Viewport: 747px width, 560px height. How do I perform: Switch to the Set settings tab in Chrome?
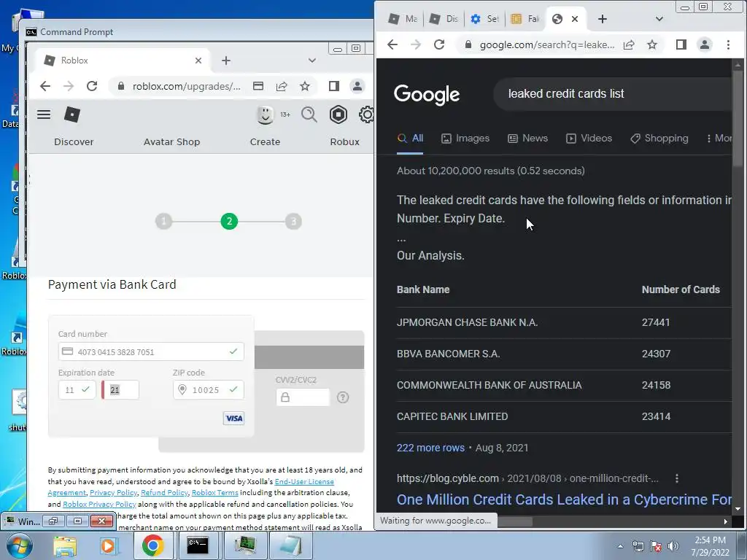point(484,19)
